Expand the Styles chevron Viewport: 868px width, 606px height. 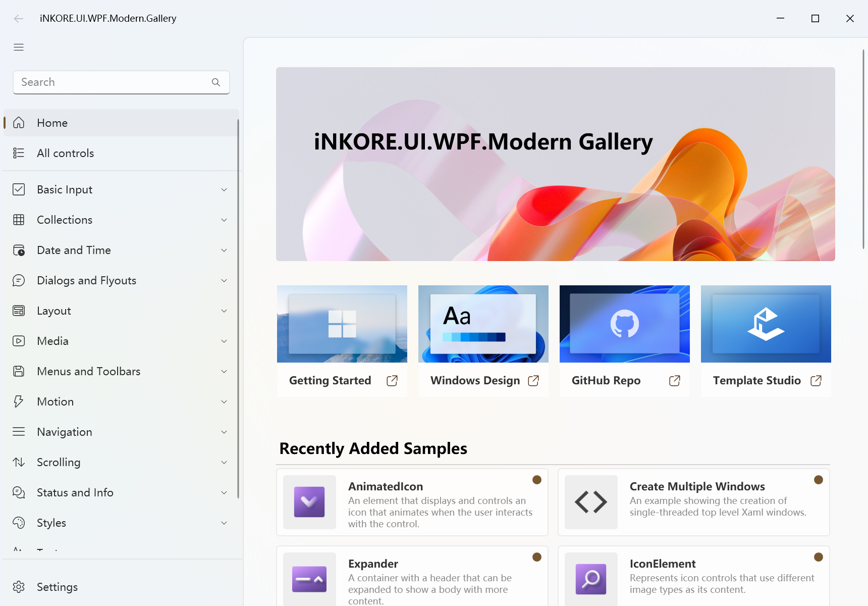pyautogui.click(x=224, y=523)
